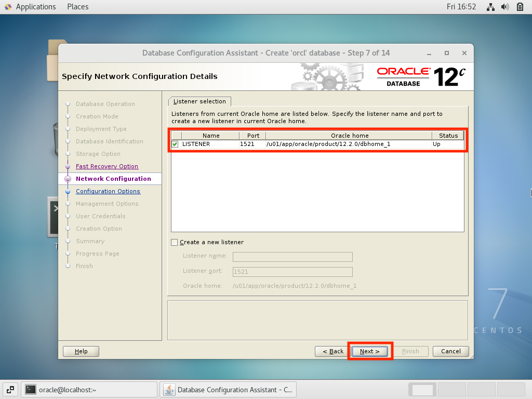532x399 pixels.
Task: Open the Applications menu
Action: [36, 7]
